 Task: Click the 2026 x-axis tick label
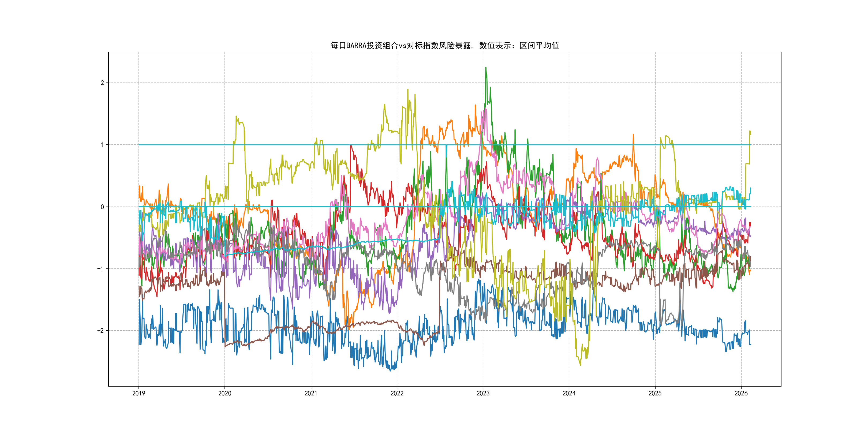[x=741, y=393]
